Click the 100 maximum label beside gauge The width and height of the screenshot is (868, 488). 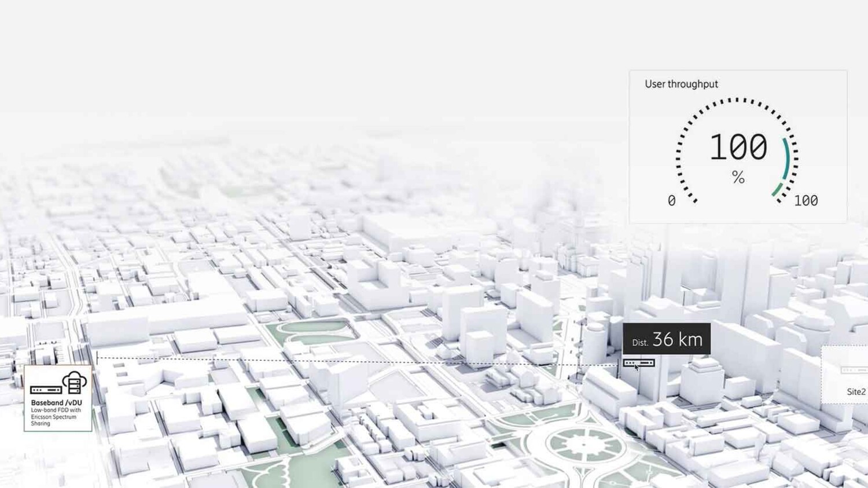click(x=806, y=201)
